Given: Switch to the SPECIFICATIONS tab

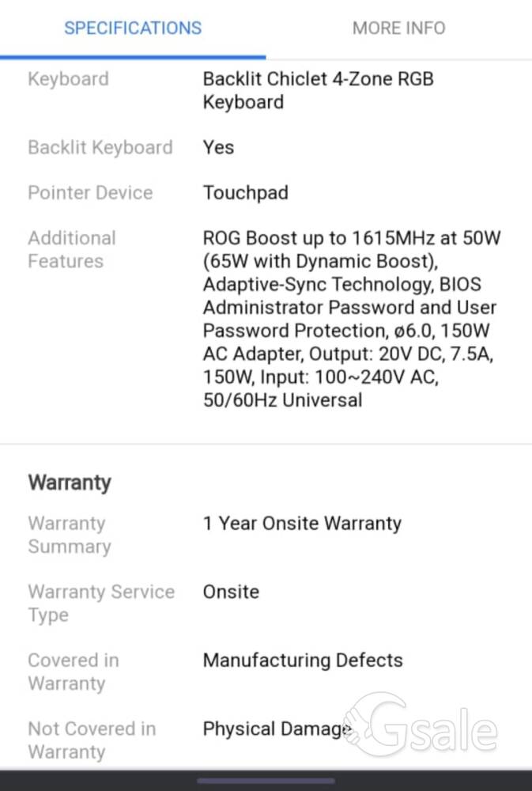Looking at the screenshot, I should pyautogui.click(x=133, y=28).
